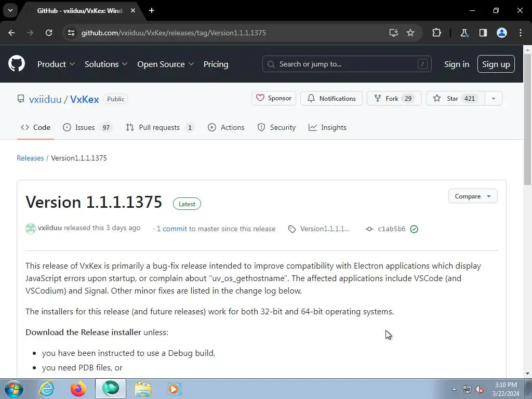Screen dimensions: 532x399
Task: Click Sign in
Action: tap(456, 64)
